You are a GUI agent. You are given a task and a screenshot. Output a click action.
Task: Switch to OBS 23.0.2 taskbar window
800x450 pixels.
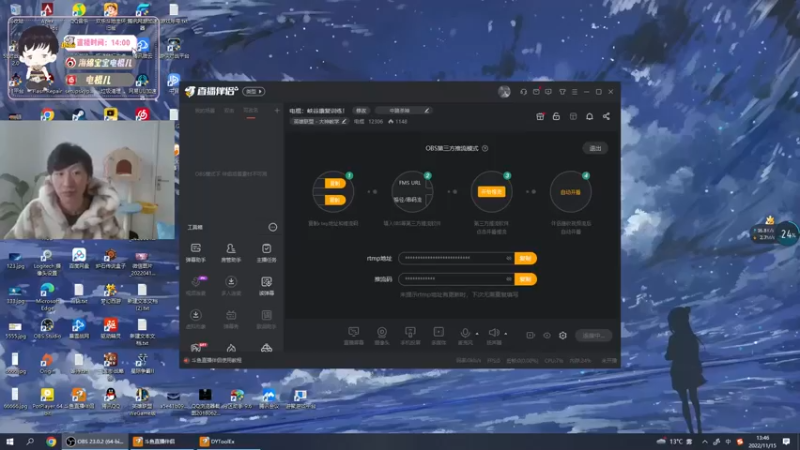95,441
